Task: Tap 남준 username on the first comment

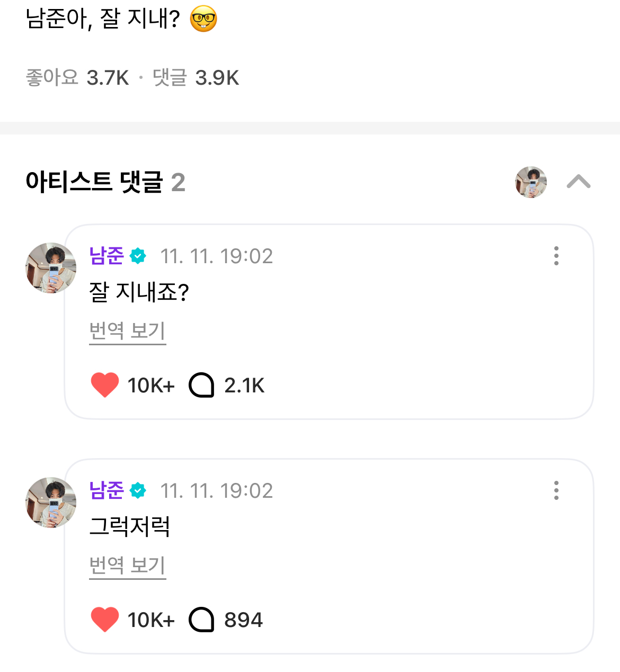Action: [x=107, y=256]
